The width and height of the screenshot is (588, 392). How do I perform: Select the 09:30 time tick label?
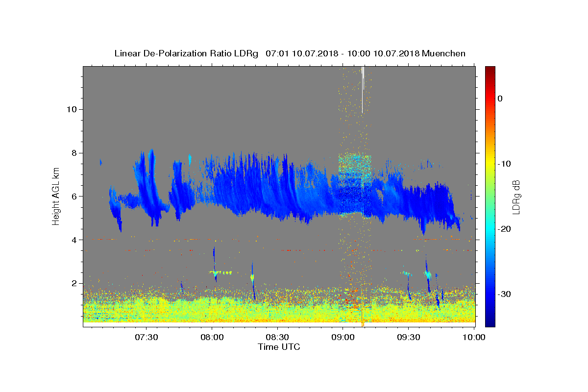point(409,337)
